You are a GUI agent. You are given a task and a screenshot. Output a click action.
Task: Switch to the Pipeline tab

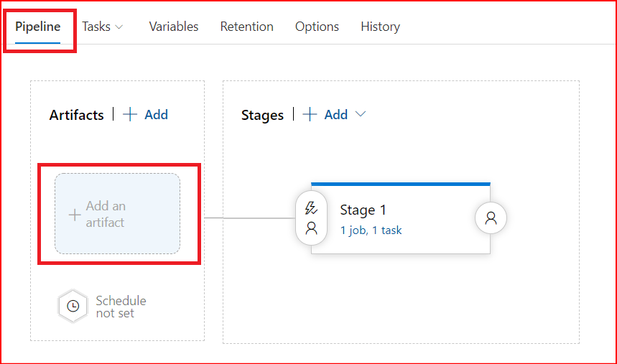[x=37, y=27]
